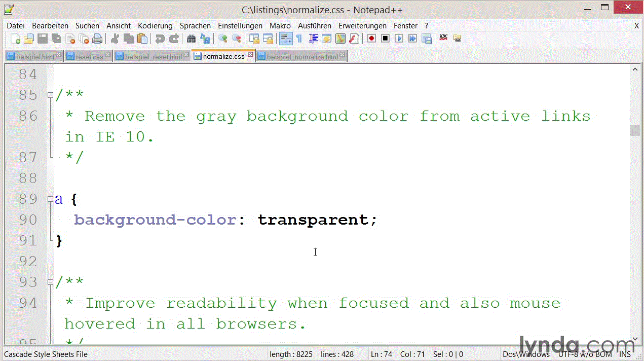Toggle synchronized vertical scrolling icon
Screen dimensions: 644x361
pos(254,39)
